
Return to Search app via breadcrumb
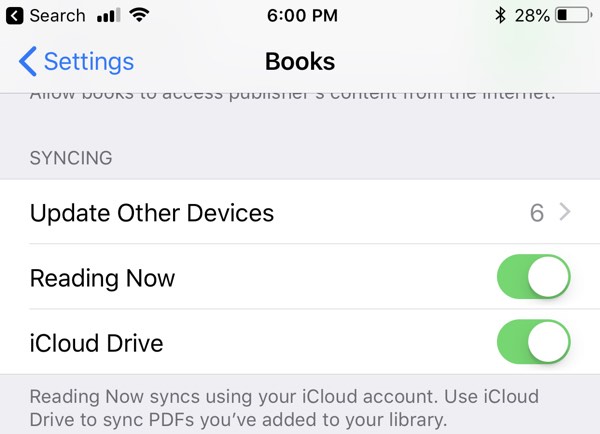point(46,16)
